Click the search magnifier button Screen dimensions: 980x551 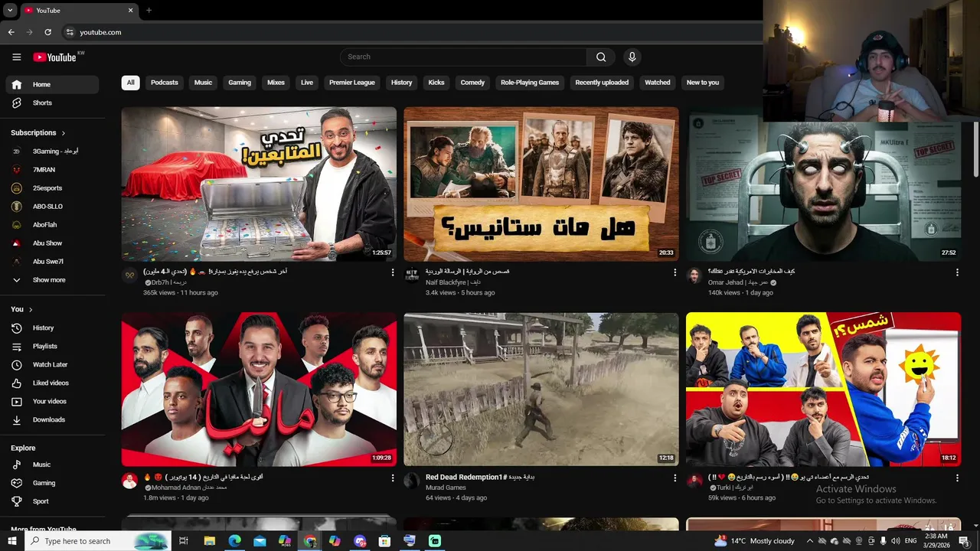[x=601, y=57]
